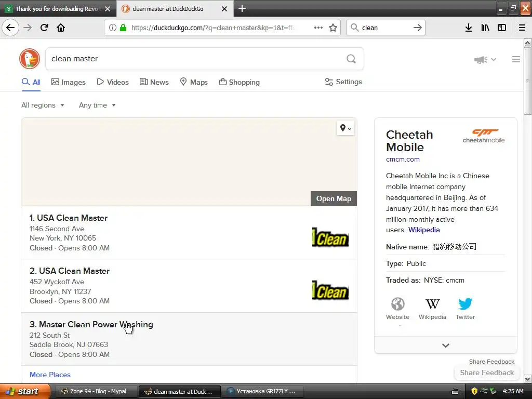
Task: Expand the All regions dropdown
Action: tap(43, 105)
